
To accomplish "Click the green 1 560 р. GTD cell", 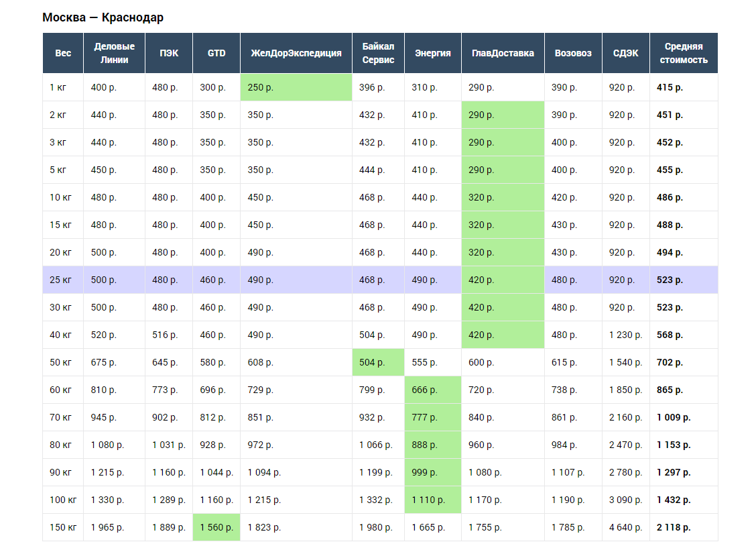I will click(216, 527).
